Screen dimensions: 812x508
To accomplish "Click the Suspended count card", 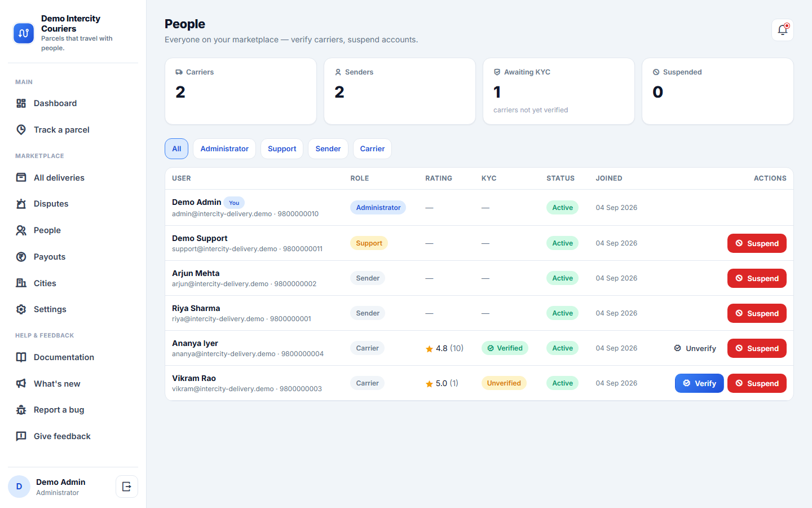I will tap(718, 91).
